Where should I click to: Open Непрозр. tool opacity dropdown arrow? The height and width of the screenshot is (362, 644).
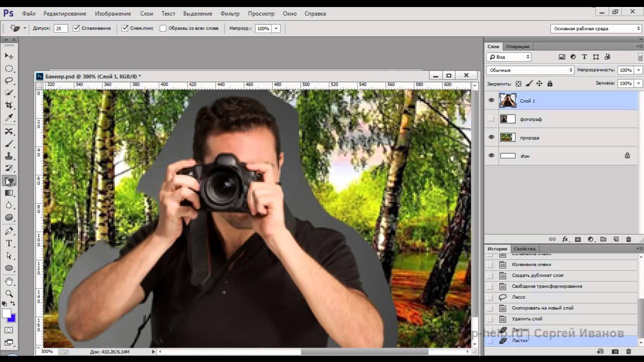coord(276,29)
